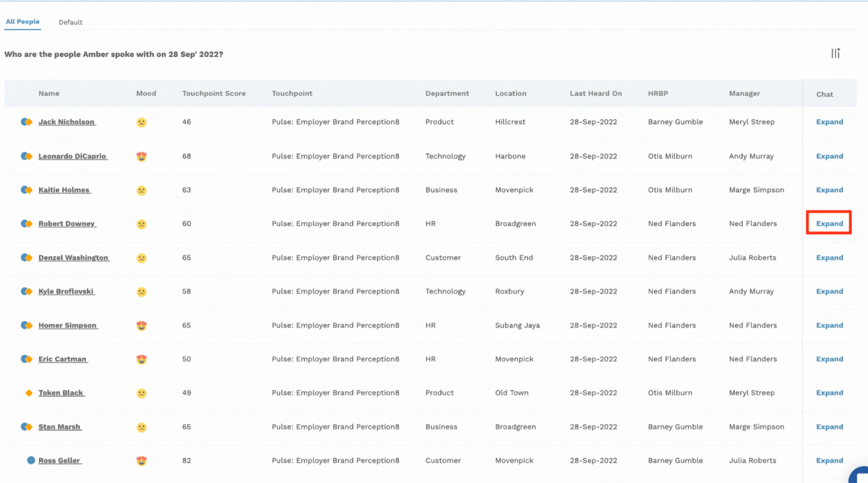This screenshot has width=868, height=483.
Task: Click the Last Heard On column header
Action: click(x=596, y=94)
